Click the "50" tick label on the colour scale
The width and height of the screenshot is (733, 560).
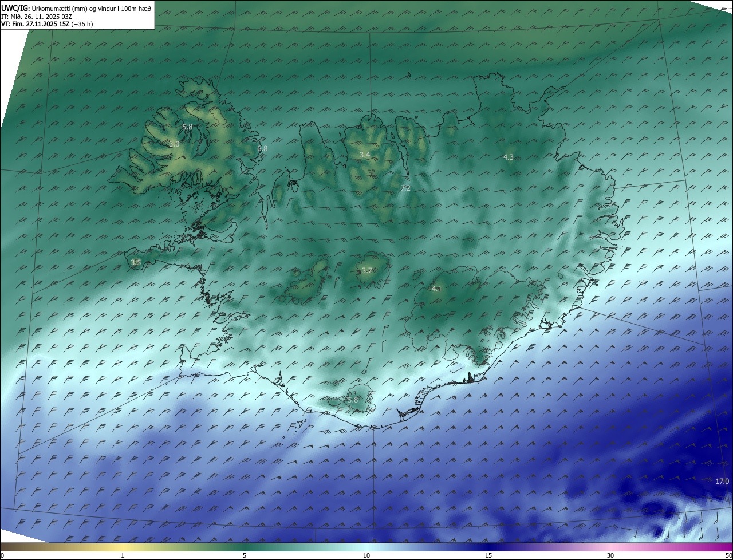(x=728, y=555)
